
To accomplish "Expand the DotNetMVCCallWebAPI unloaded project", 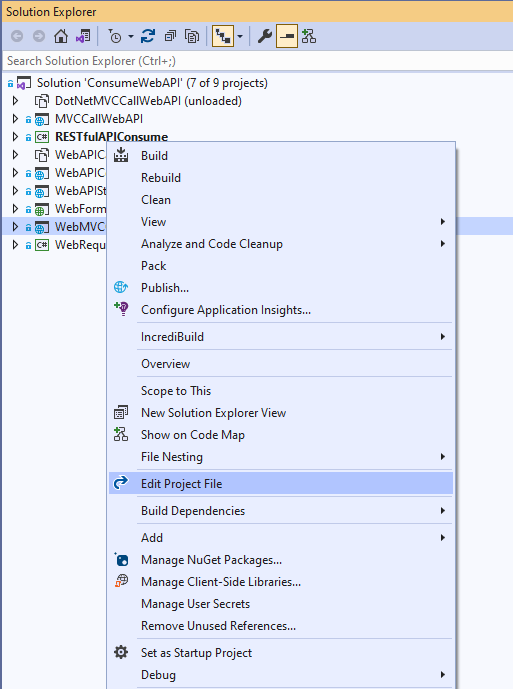I will (x=15, y=101).
